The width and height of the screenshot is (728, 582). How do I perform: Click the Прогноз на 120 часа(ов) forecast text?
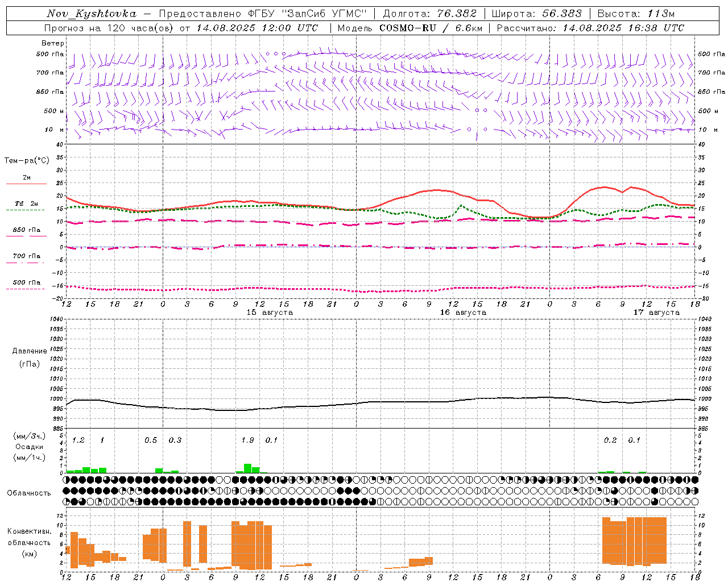pos(109,28)
